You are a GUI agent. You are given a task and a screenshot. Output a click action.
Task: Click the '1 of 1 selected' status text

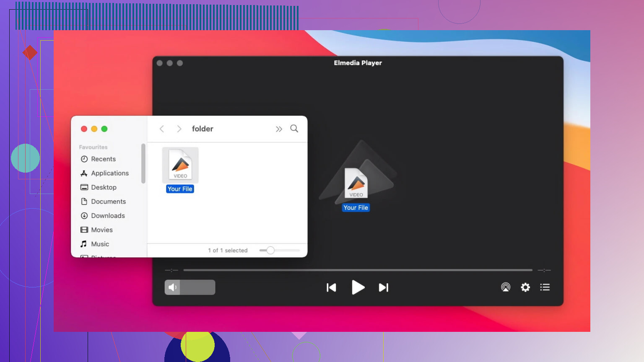[228, 251]
